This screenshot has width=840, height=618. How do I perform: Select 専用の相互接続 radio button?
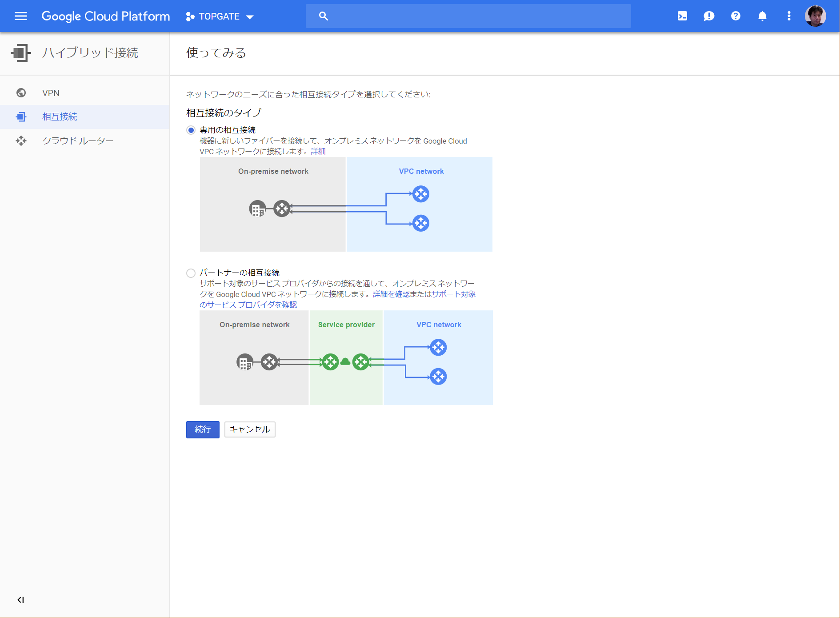tap(191, 130)
